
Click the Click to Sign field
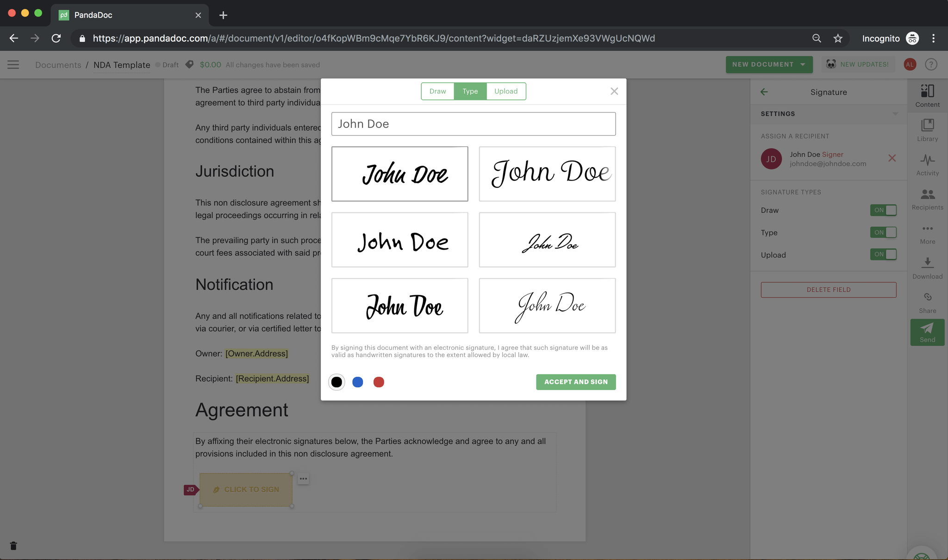(x=246, y=490)
